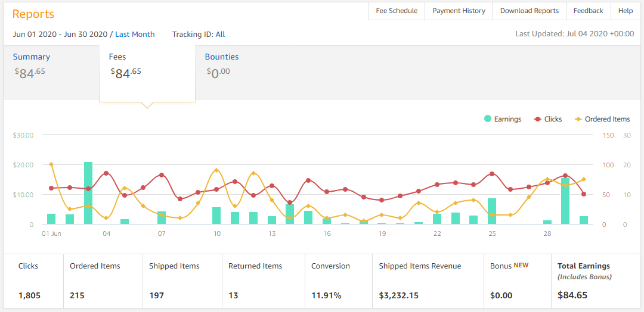Screen dimensions: 644x312
Task: Click the tallest earnings bar on 03 Jun
Action: 88,193
